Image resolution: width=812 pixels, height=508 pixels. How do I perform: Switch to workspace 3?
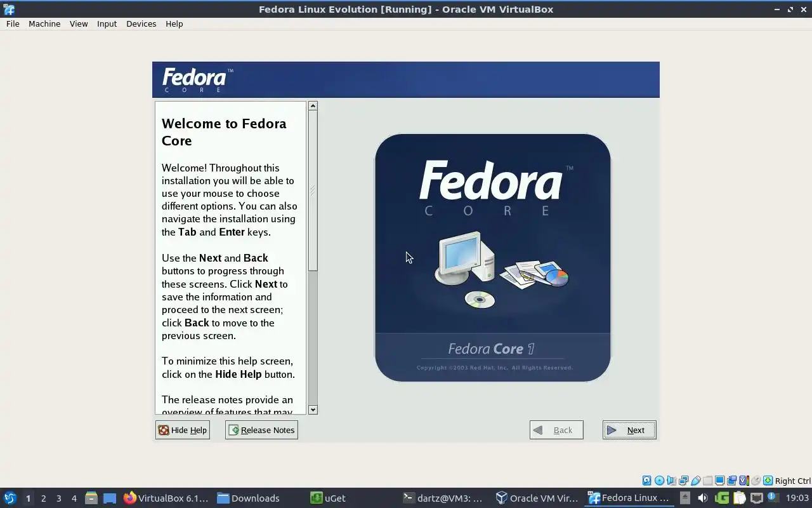[x=58, y=498]
